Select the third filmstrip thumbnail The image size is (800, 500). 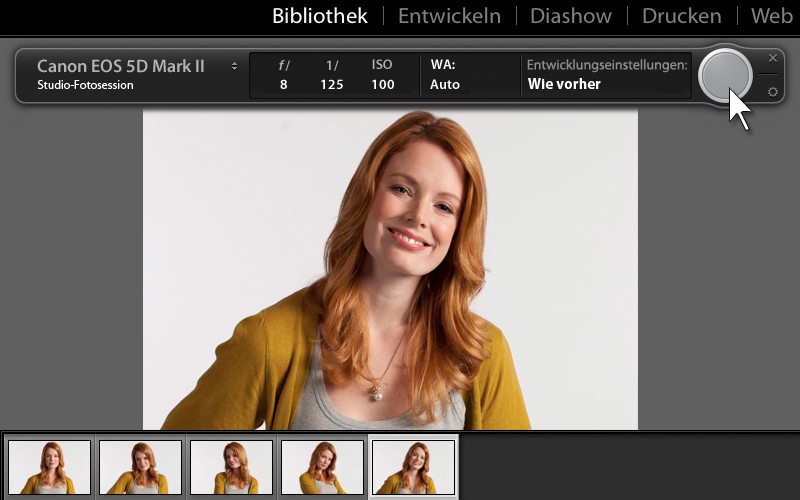tap(232, 467)
